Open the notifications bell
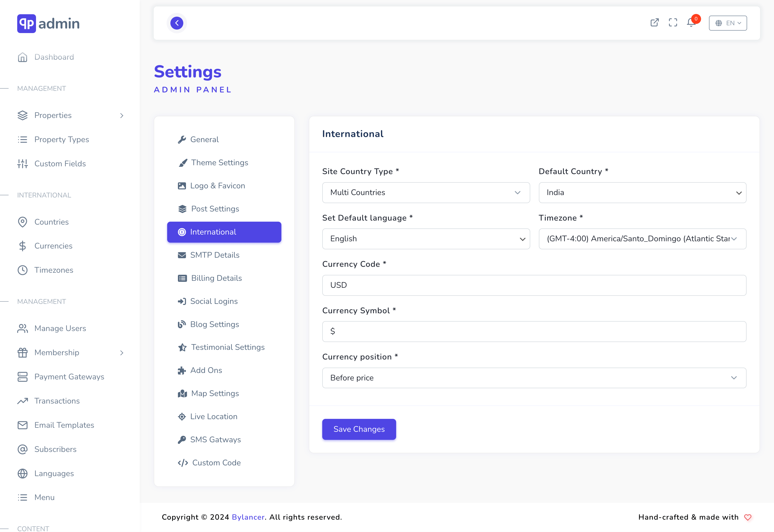 click(x=691, y=23)
